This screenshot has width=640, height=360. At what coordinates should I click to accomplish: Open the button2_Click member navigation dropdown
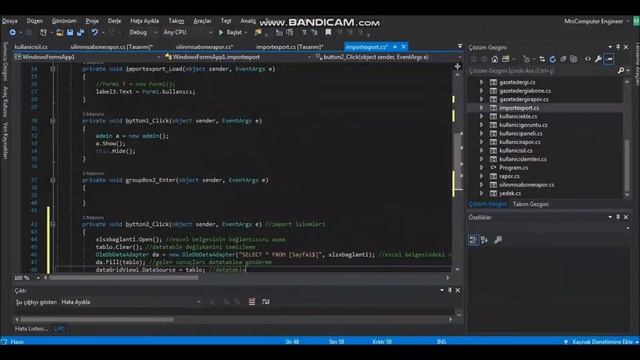point(387,57)
